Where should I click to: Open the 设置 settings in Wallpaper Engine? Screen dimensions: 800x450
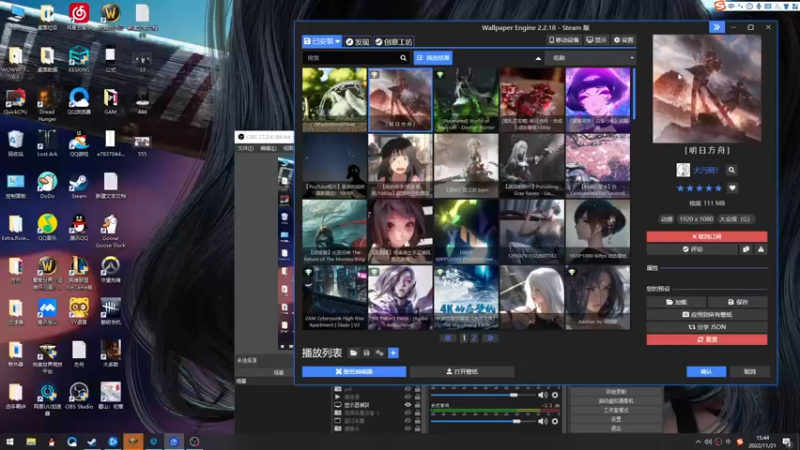point(623,40)
